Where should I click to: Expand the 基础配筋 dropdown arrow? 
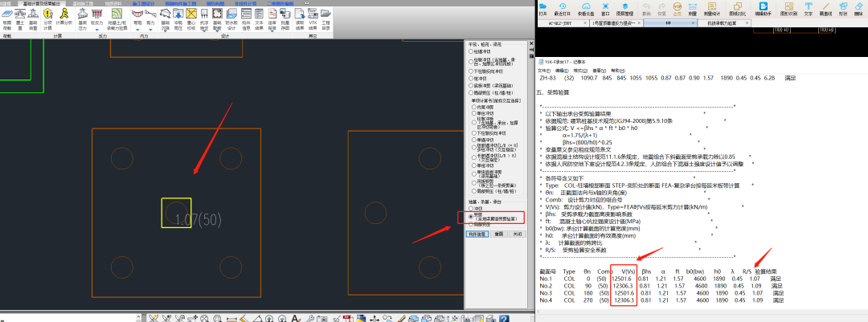217,31
